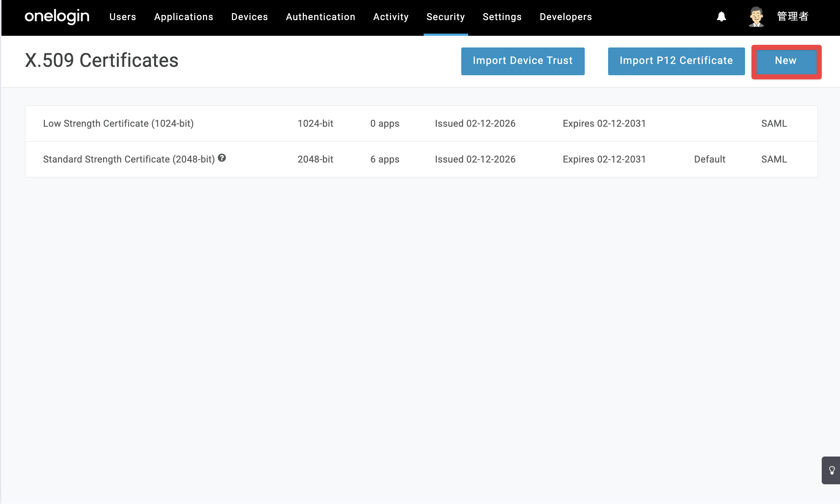Screen dimensions: 840x504
Task: Click the Import Device Trust button
Action: click(523, 61)
